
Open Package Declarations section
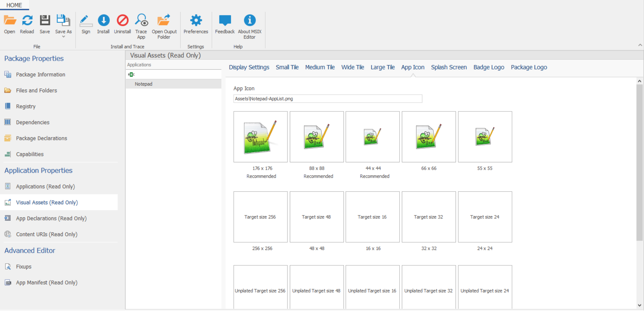(41, 138)
